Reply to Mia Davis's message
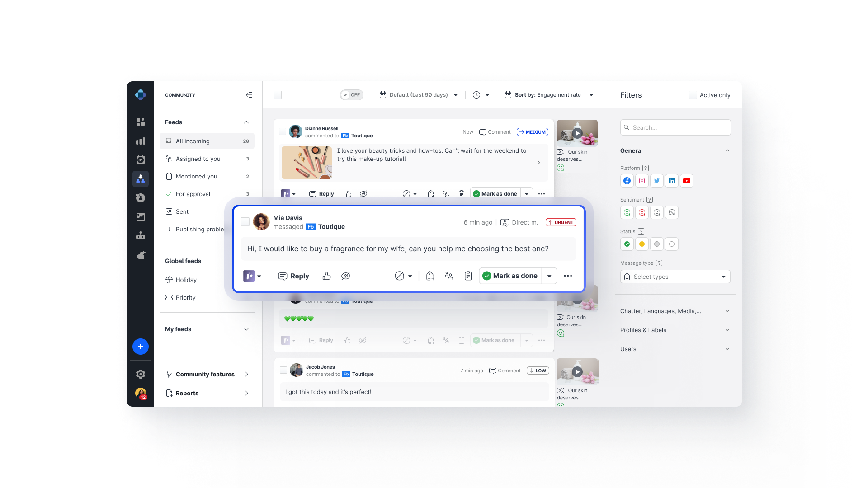 click(x=293, y=276)
